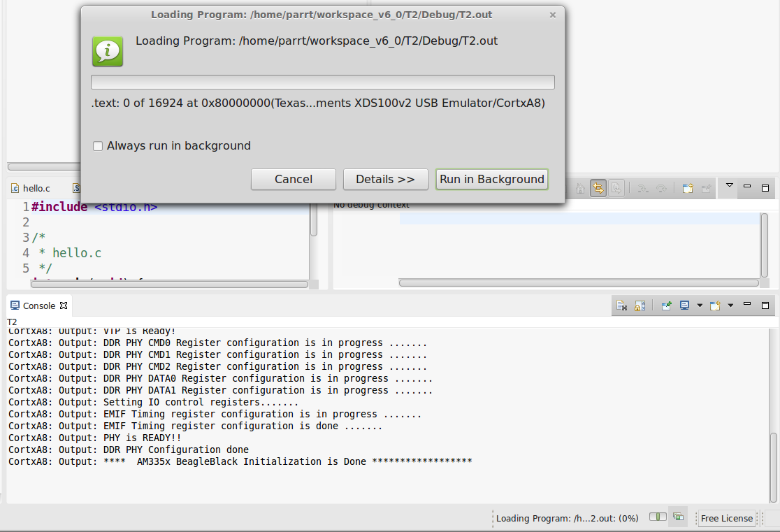Click the home icon in the debug view toolbar
780x532 pixels.
pos(580,189)
